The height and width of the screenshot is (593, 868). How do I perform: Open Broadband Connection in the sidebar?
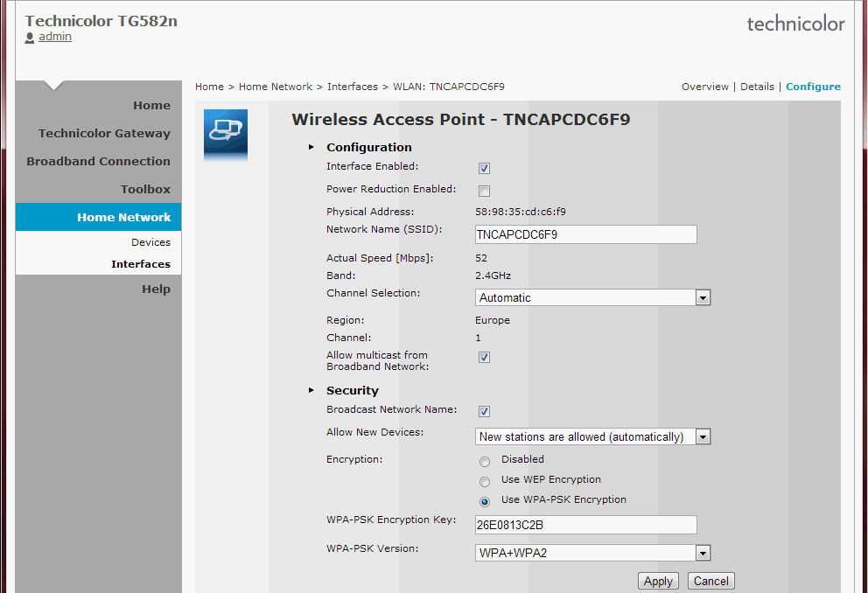point(98,162)
